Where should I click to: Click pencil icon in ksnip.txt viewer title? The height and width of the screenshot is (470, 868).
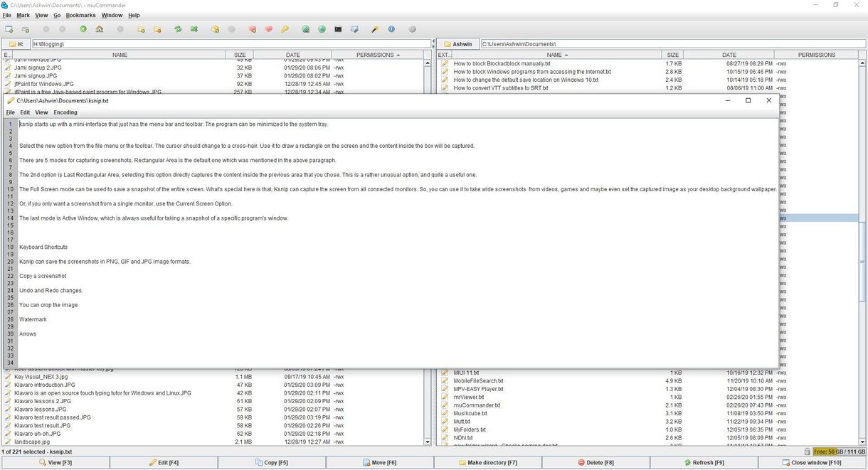(11, 101)
